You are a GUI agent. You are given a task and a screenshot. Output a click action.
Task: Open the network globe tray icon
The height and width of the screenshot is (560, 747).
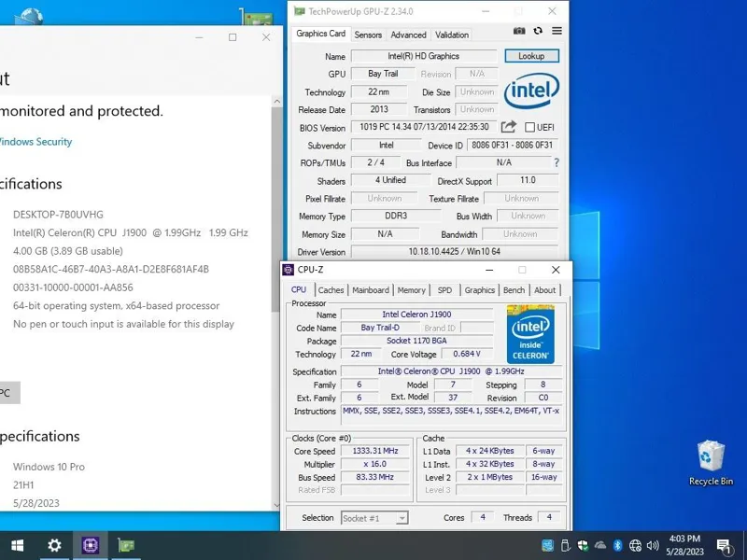[x=635, y=545]
